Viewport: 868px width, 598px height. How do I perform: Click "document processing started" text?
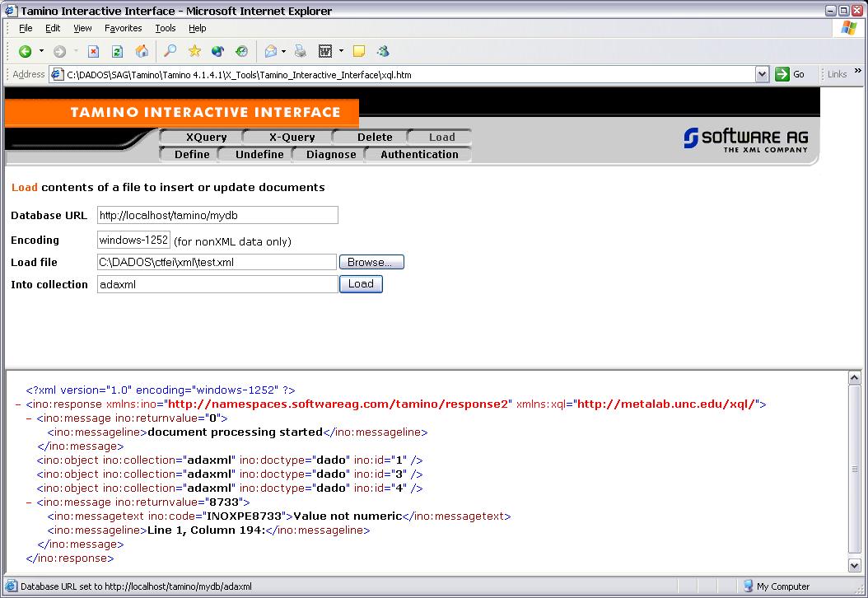coord(236,432)
